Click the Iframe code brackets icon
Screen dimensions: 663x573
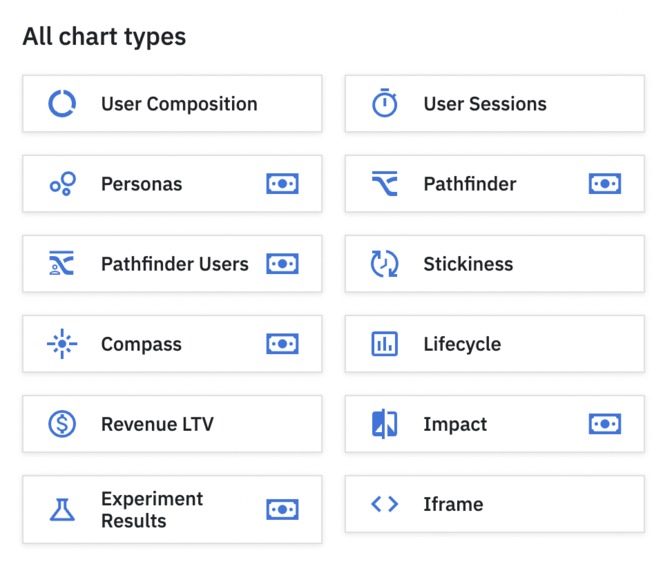pyautogui.click(x=385, y=504)
